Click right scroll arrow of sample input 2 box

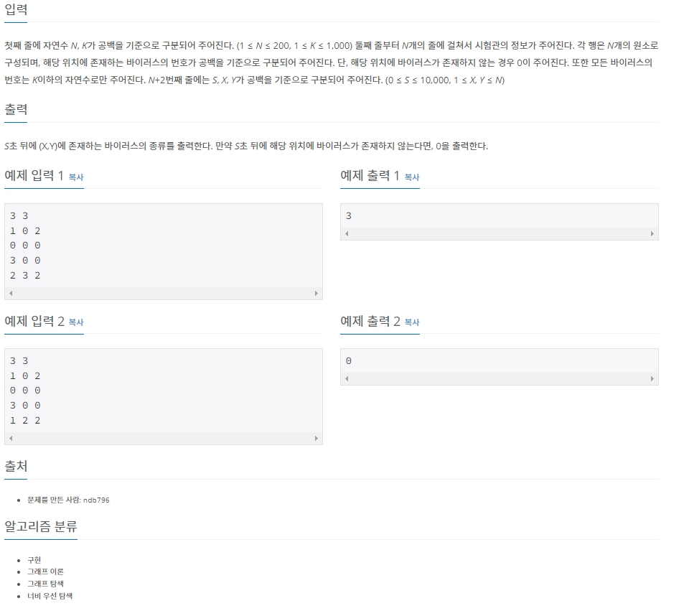pos(317,439)
